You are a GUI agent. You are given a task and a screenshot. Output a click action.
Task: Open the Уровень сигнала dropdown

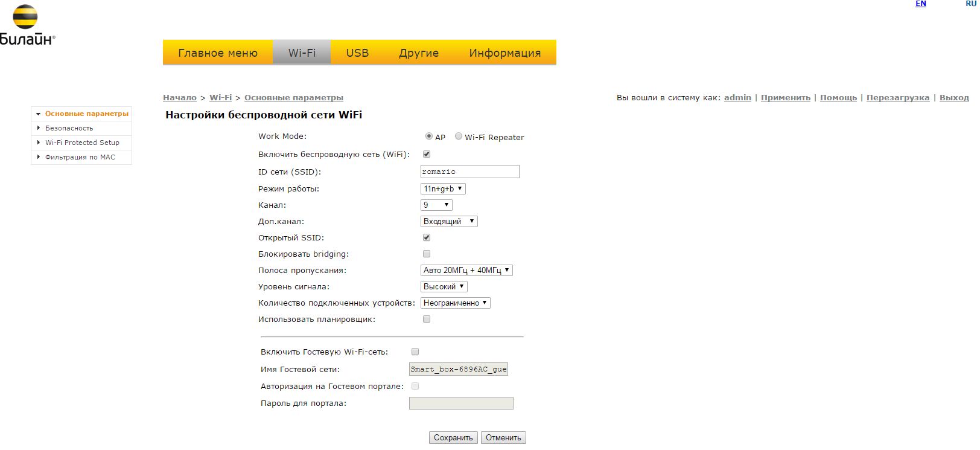pyautogui.click(x=444, y=286)
